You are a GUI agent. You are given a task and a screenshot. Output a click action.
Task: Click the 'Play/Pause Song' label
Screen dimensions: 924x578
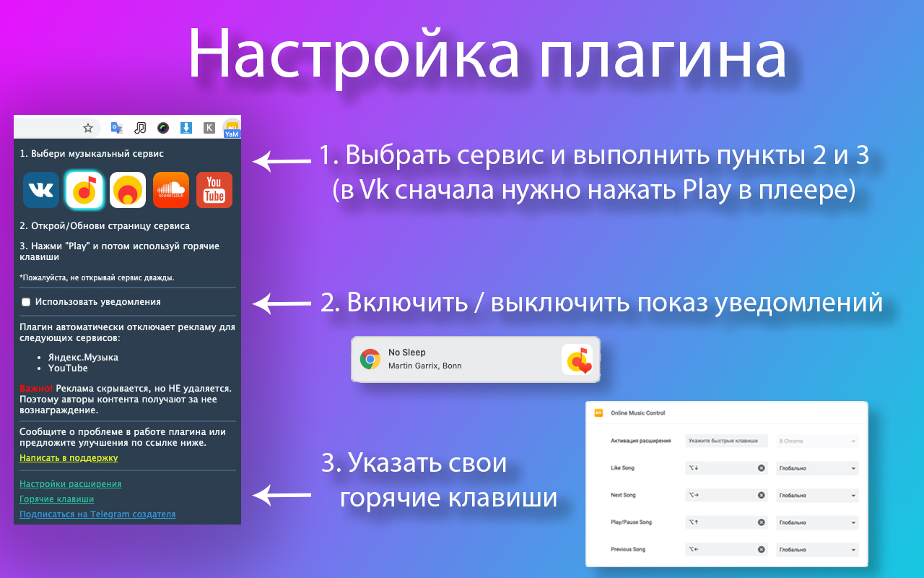(631, 522)
